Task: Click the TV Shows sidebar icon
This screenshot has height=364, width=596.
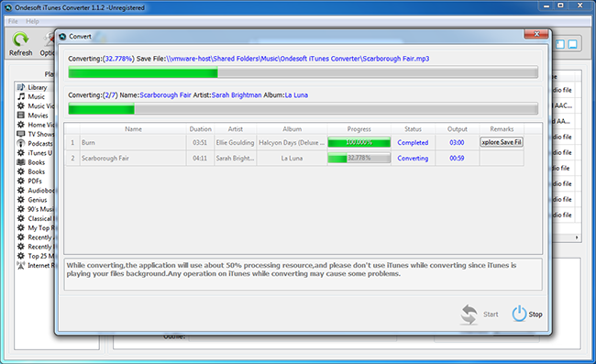Action: 21,134
